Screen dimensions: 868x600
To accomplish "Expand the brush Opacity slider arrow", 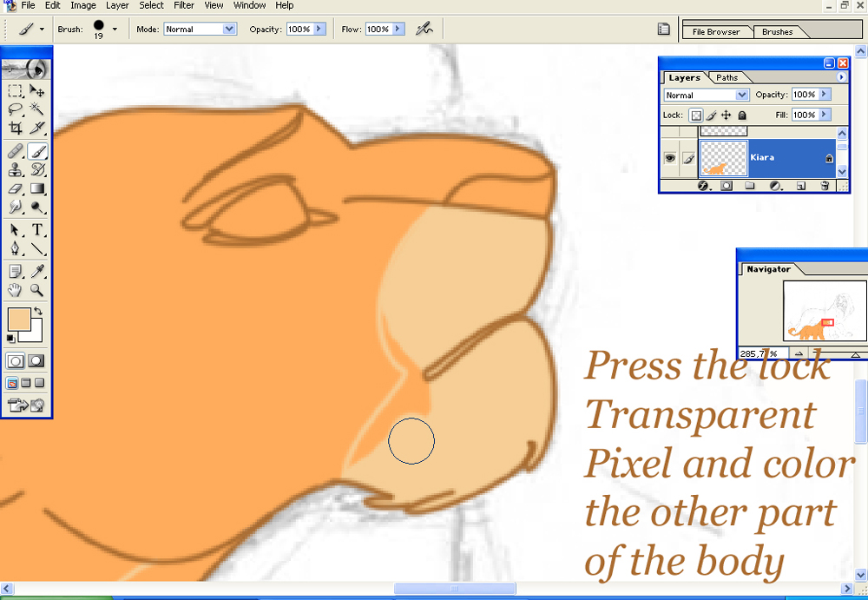I will coord(319,29).
